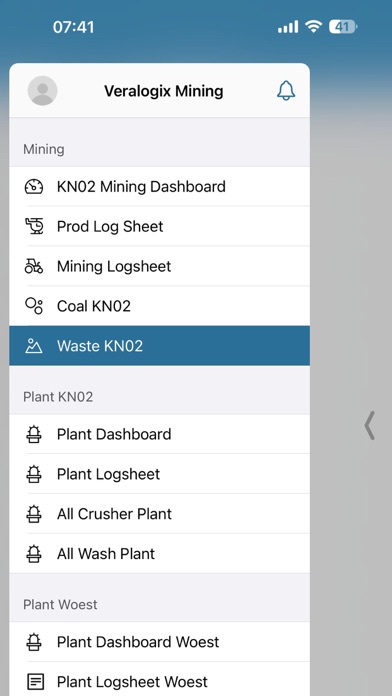Select the highlighted Waste KN02 item
Viewport: 392px width, 696px height.
tap(159, 346)
